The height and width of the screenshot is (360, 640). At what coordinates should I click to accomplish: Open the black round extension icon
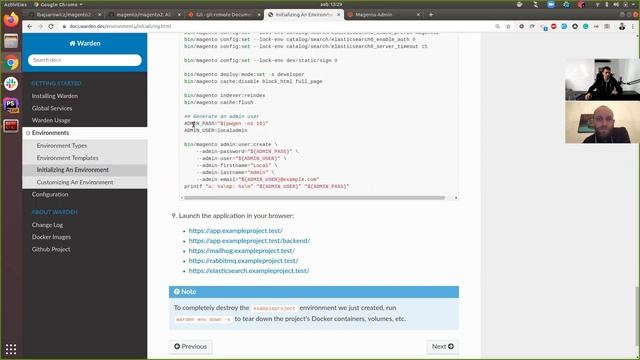(575, 26)
